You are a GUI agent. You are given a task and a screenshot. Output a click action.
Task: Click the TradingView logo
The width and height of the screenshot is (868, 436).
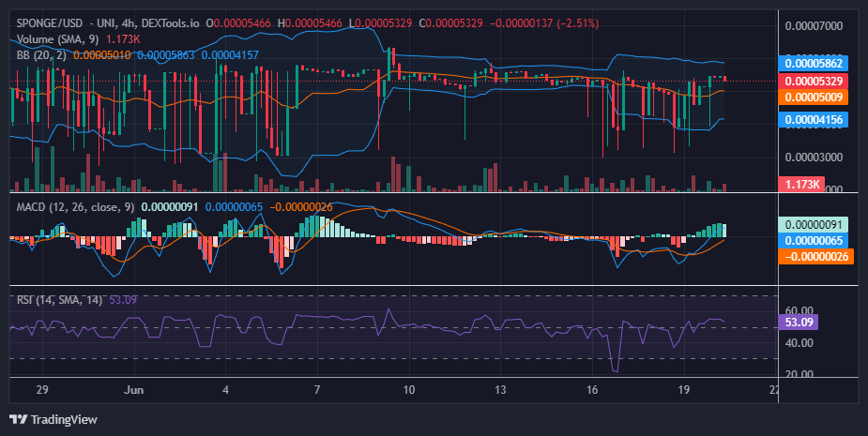[x=53, y=419]
